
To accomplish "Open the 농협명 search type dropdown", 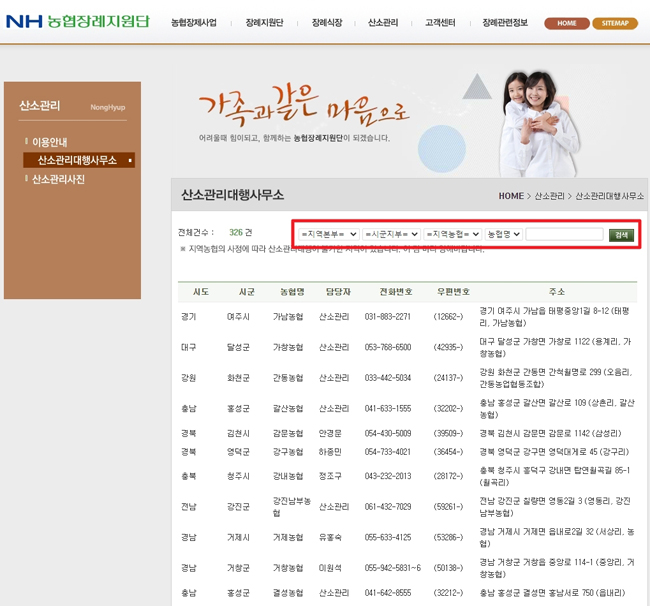I will point(504,234).
